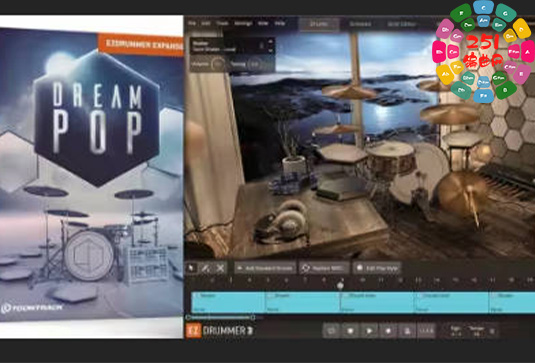Image resolution: width=535 pixels, height=363 pixels.
Task: Click the time Signature field
Action: pos(456,331)
